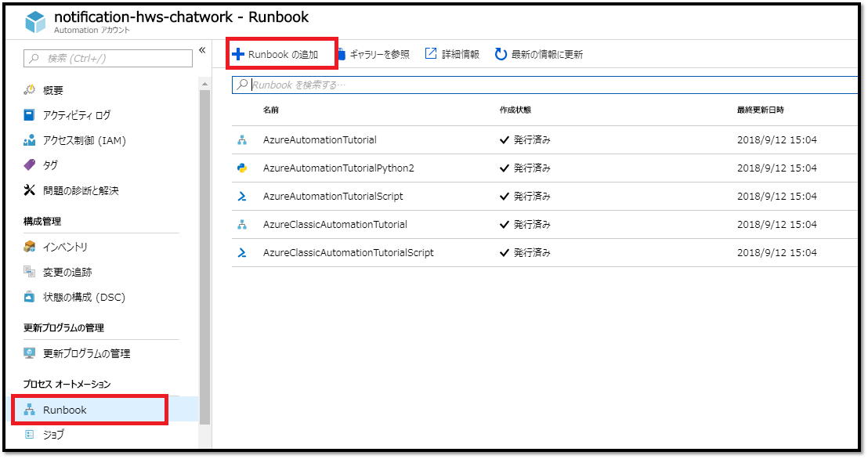Click the blue plus icon for adding a Runbook

click(x=238, y=54)
